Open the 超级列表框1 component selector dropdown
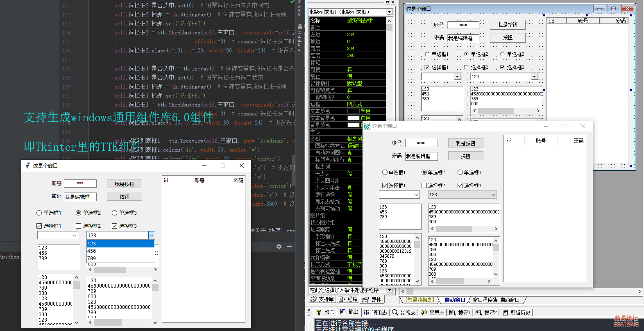 pos(390,12)
